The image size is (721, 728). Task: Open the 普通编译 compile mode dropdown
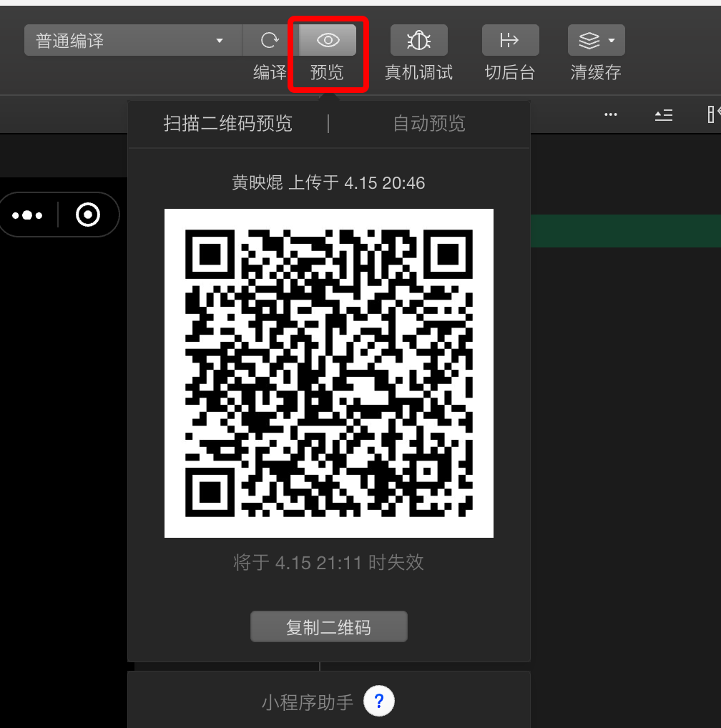click(x=132, y=40)
